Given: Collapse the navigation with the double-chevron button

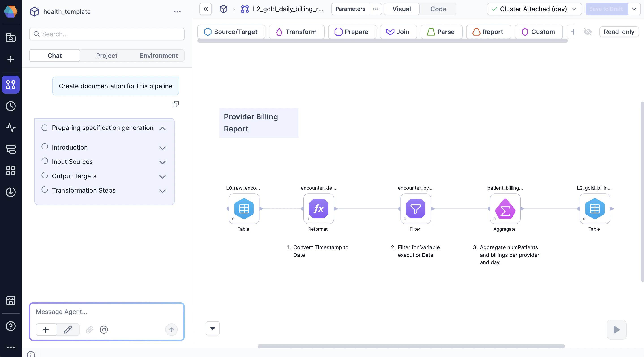Looking at the screenshot, I should coord(205,9).
